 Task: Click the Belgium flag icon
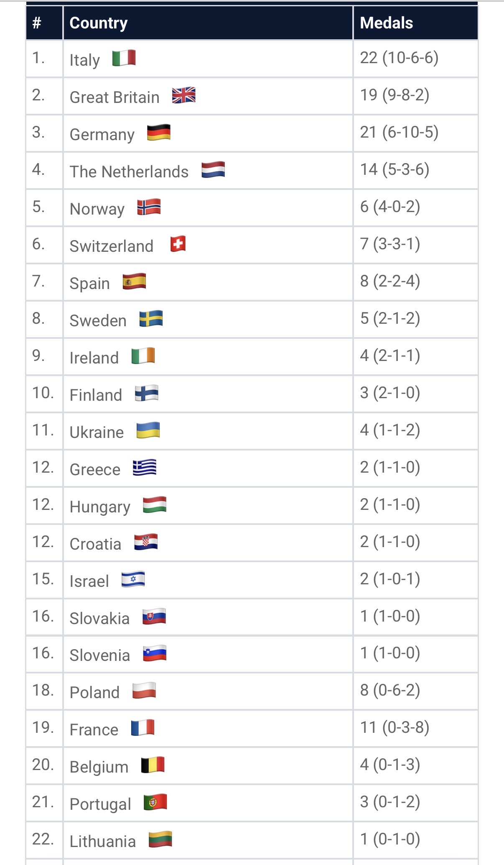coord(153,765)
